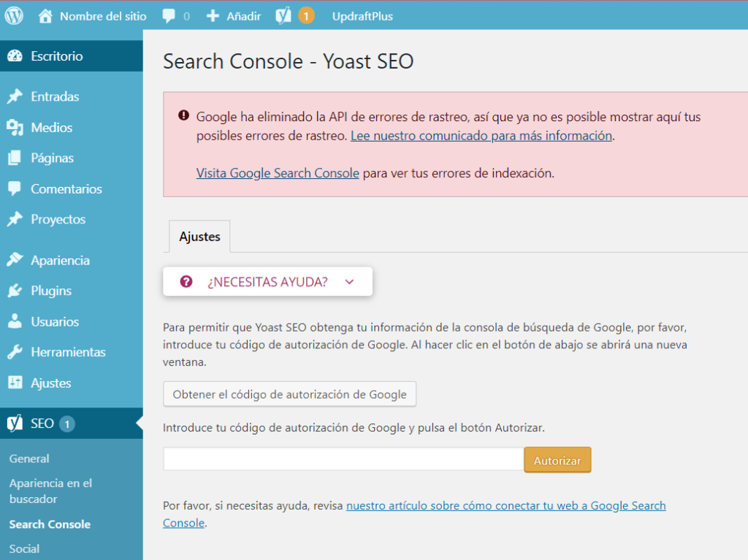Click the Medios media icon
This screenshot has width=748, height=560.
(x=15, y=127)
